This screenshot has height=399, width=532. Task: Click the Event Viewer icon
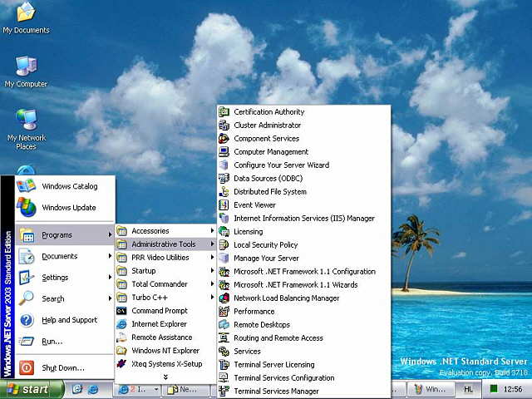(x=224, y=205)
